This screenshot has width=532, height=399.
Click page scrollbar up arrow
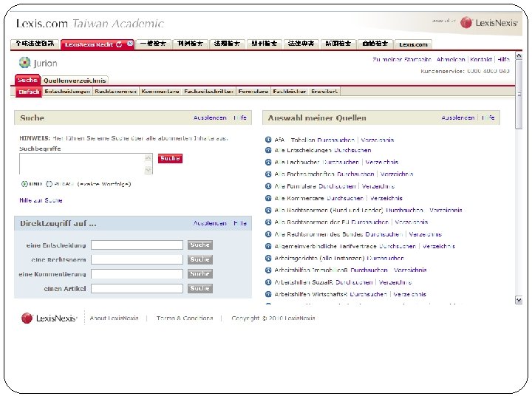click(519, 56)
